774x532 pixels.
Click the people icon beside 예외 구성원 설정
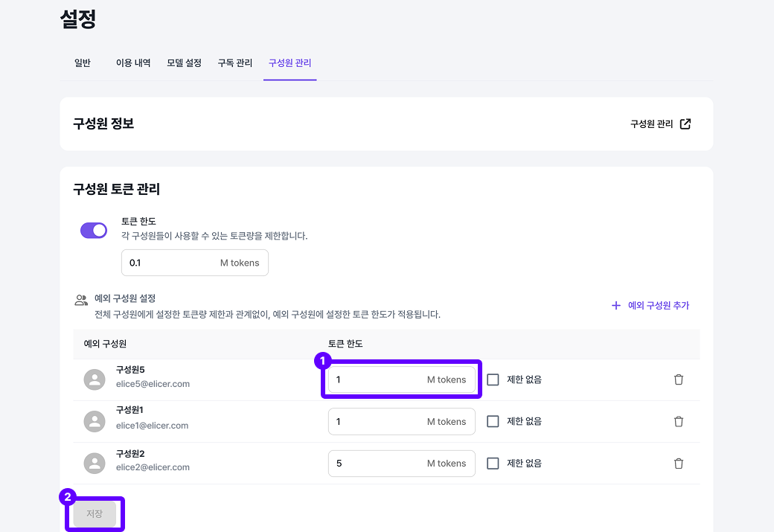tap(80, 298)
